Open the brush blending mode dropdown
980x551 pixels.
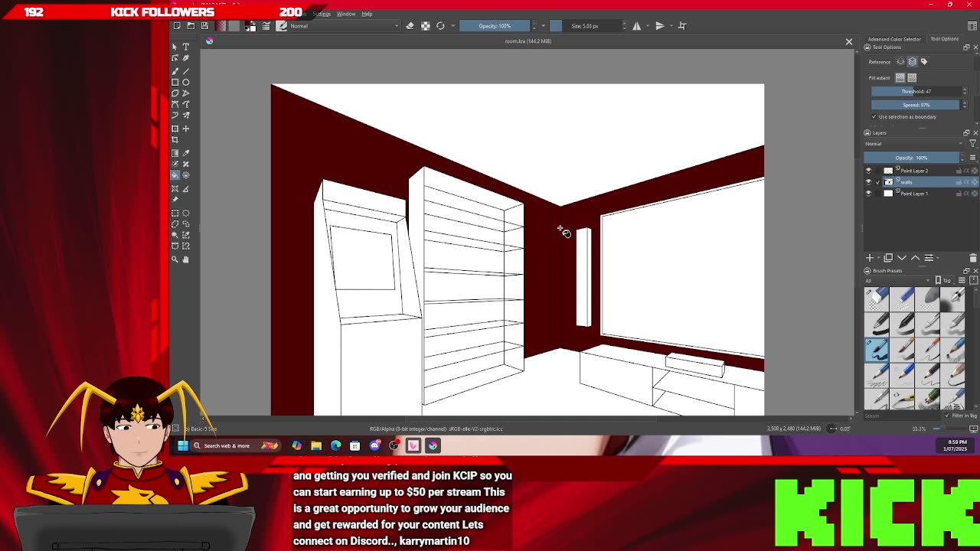pos(344,26)
